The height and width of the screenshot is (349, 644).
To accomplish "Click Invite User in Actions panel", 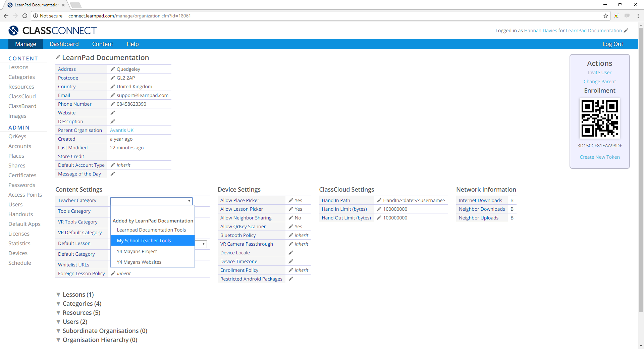I will [x=599, y=72].
